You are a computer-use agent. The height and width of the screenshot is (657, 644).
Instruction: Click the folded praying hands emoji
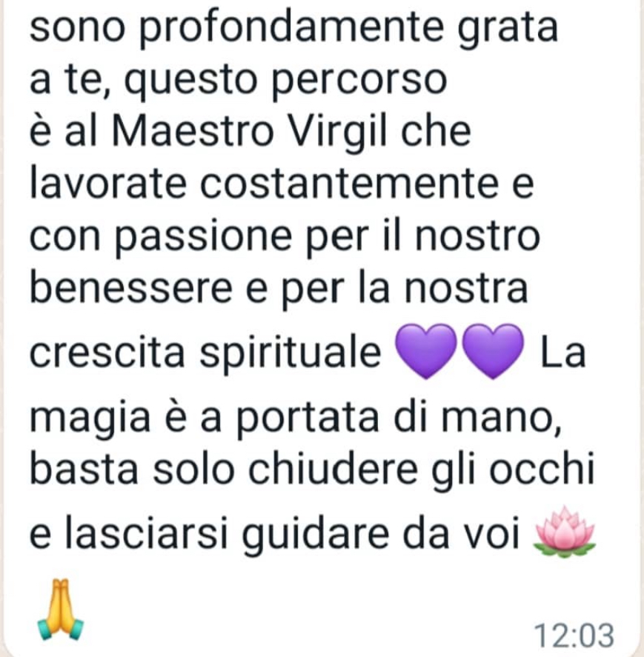(61, 610)
